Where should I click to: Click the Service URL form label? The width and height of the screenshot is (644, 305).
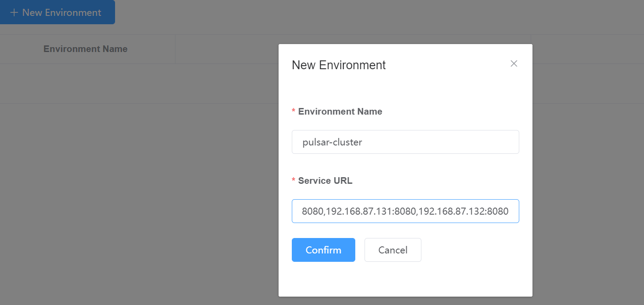(325, 181)
